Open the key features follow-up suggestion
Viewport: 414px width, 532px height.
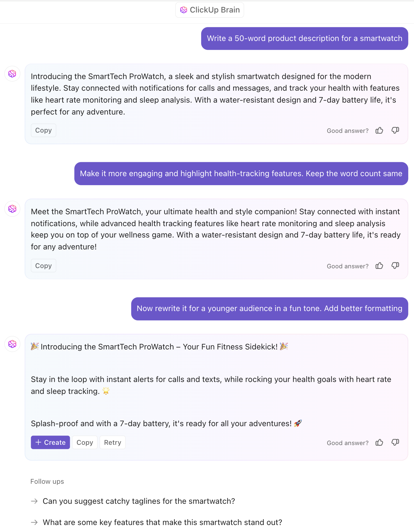coord(162,522)
